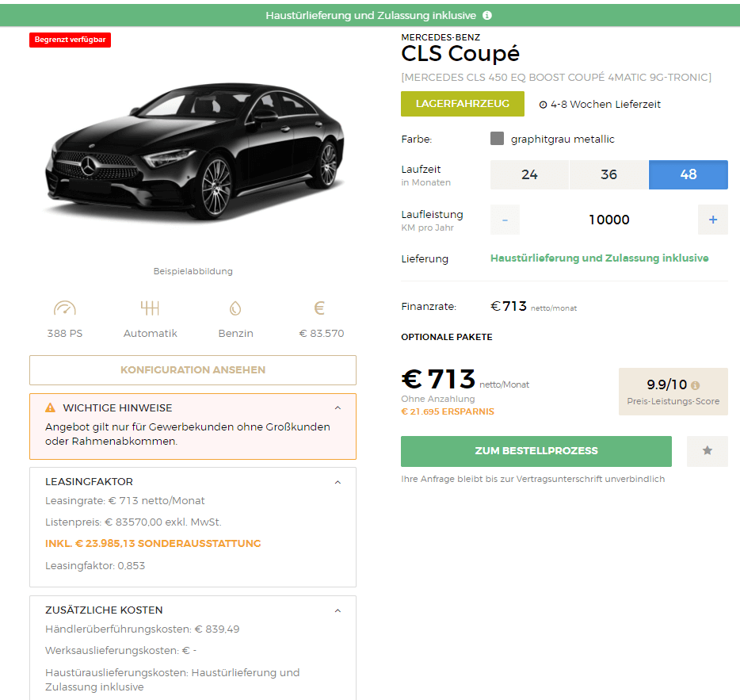Select 36 months Laufzeit
Viewport: 740px width, 700px height.
tap(608, 174)
